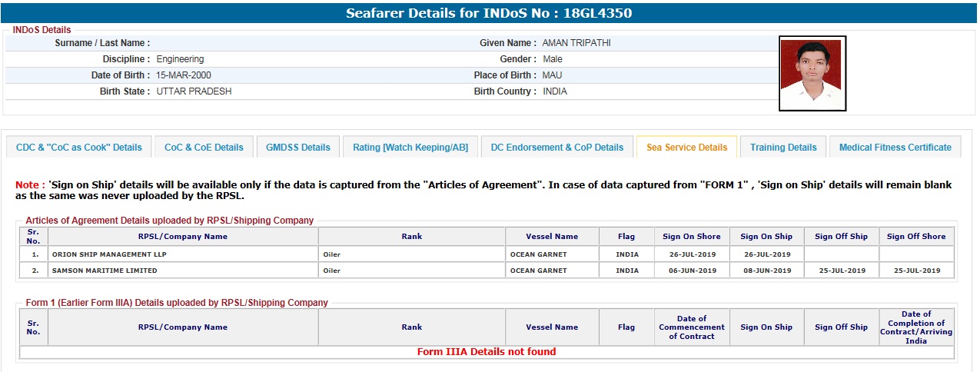Click the Seafarer Details page title bar

489,13
